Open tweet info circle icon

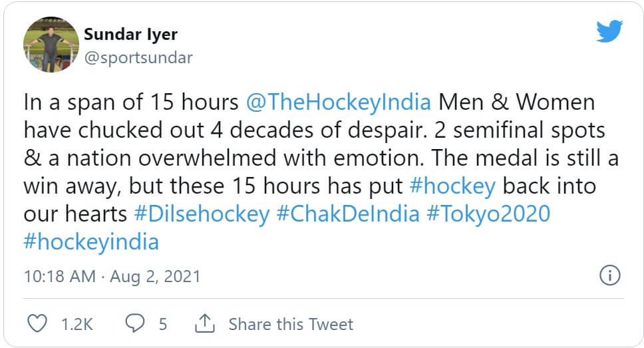610,275
